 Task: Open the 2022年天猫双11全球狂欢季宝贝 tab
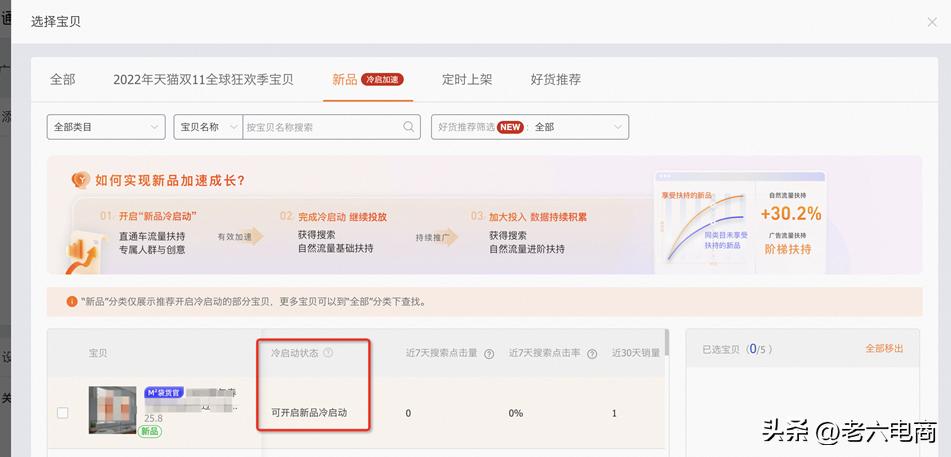click(203, 80)
